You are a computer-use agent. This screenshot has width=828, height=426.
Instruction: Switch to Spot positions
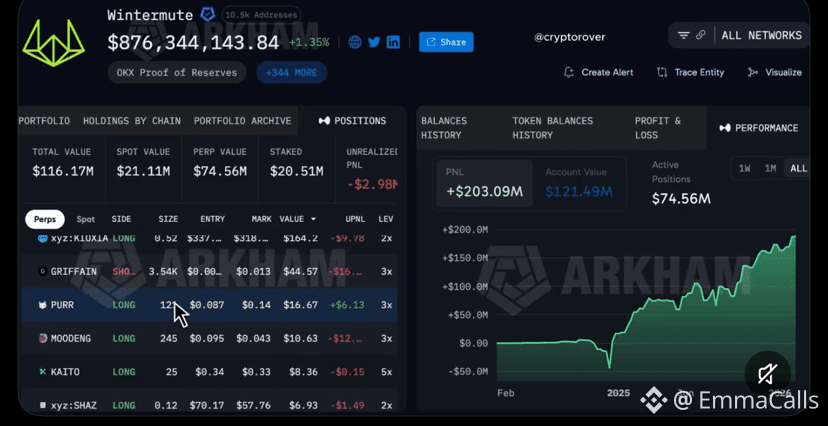pos(86,219)
